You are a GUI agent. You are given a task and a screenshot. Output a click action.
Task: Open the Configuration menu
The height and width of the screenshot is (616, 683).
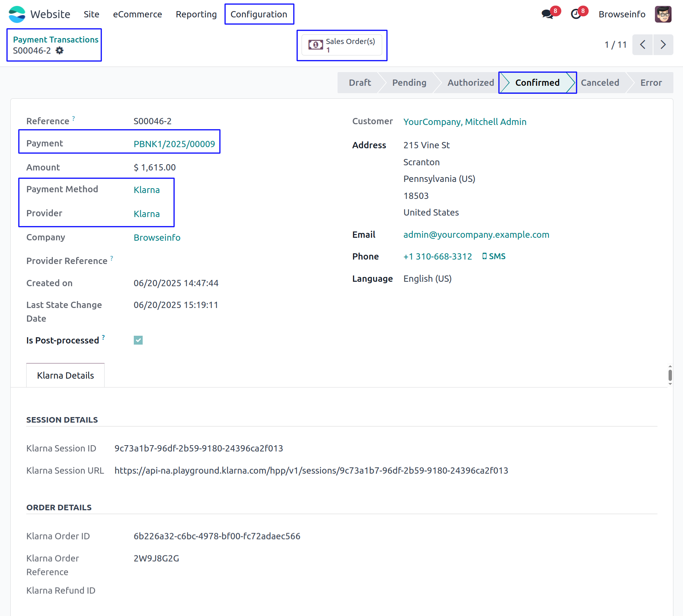pyautogui.click(x=259, y=14)
